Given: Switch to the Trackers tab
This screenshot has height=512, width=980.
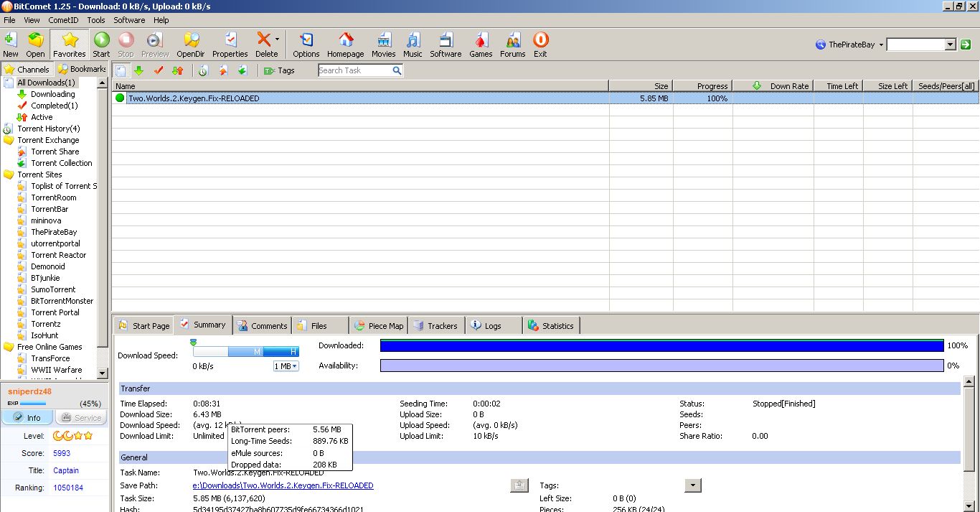Looking at the screenshot, I should tap(435, 325).
